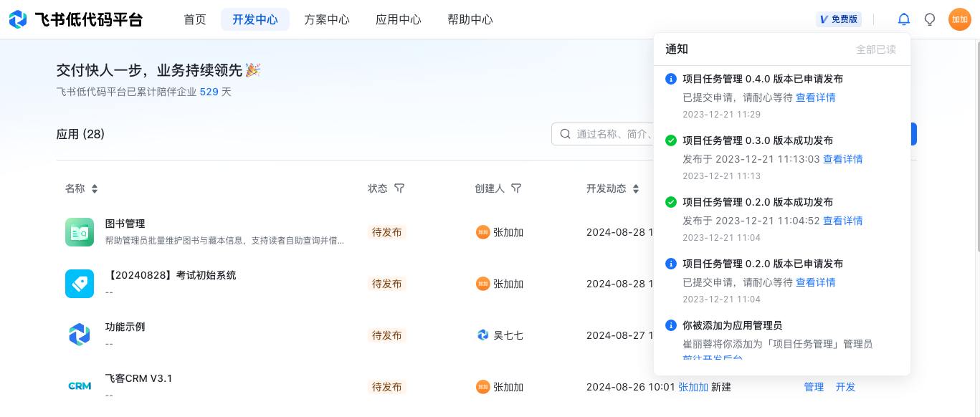
Task: Click 吴七七's avatar in the 功能示例 row
Action: point(483,335)
